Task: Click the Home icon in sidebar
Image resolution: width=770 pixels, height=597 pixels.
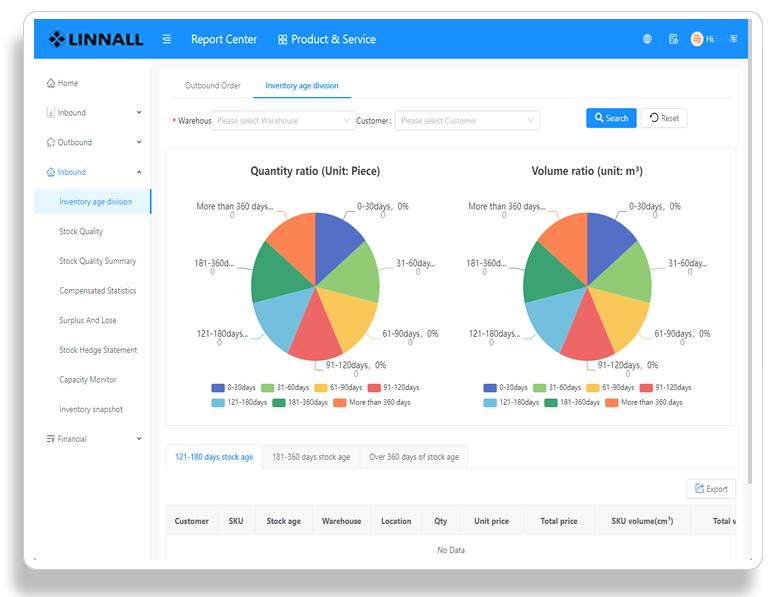Action: point(51,83)
